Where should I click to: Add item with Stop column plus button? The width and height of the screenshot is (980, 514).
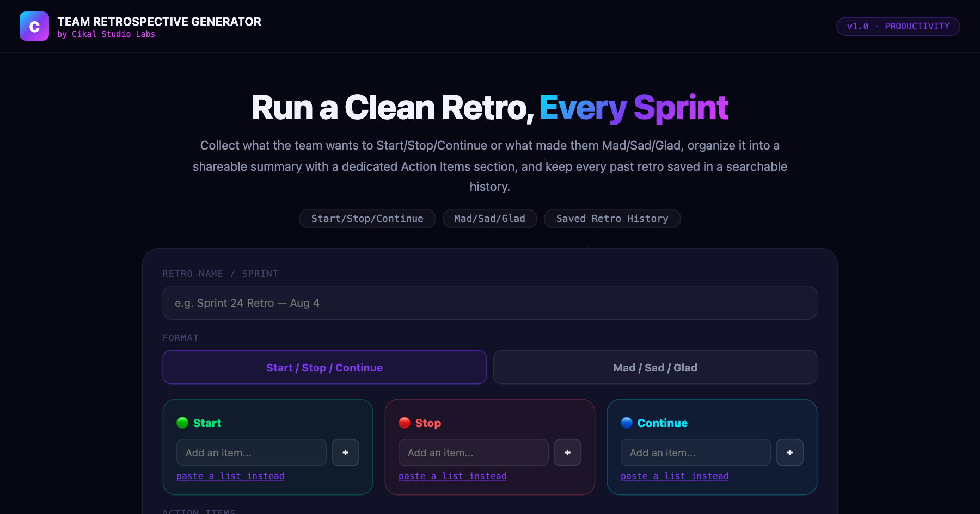568,453
